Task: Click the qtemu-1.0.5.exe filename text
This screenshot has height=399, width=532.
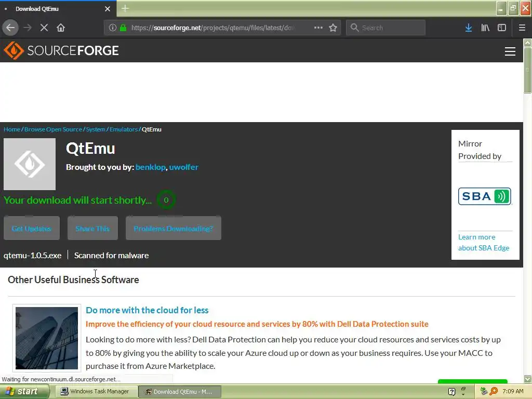Action: point(33,255)
